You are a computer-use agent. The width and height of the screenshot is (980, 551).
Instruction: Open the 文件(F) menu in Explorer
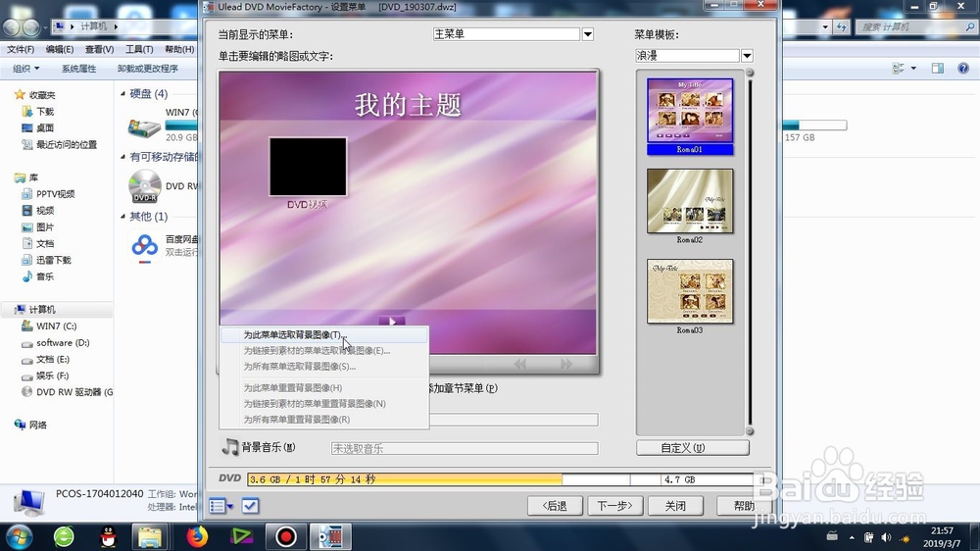click(21, 49)
